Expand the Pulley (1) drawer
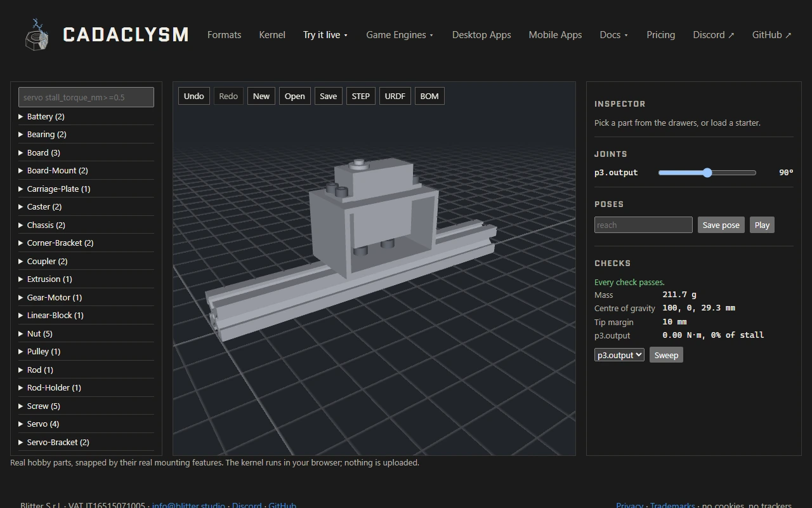This screenshot has width=812, height=508. coord(86,352)
